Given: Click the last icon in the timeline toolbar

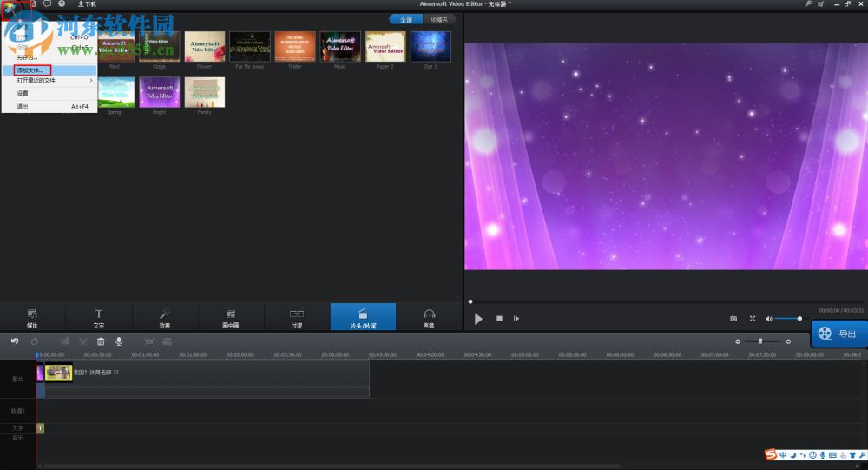Looking at the screenshot, I should (x=168, y=341).
